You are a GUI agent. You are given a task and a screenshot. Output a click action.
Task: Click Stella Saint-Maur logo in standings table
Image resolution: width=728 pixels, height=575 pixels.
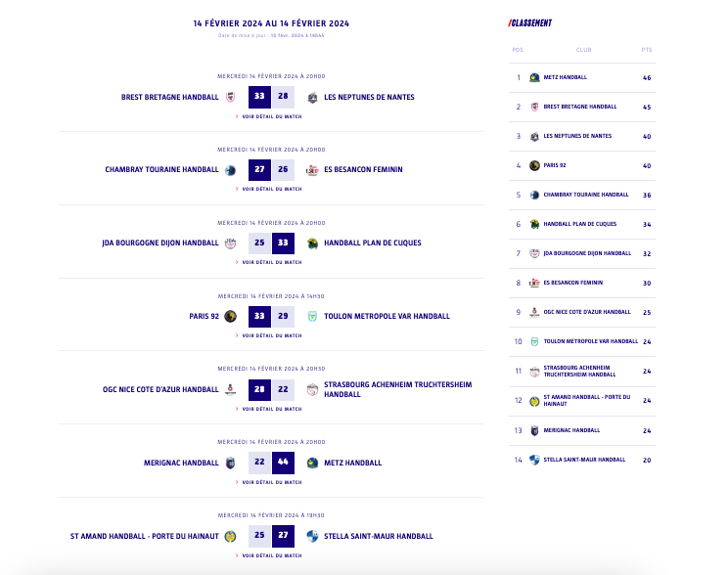(x=534, y=459)
